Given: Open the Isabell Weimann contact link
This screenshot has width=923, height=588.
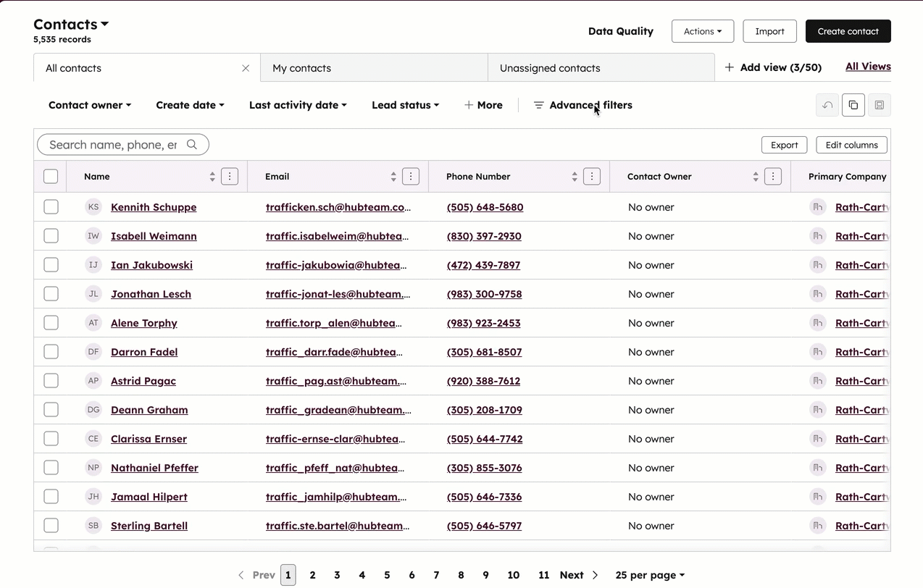Looking at the screenshot, I should (x=154, y=236).
